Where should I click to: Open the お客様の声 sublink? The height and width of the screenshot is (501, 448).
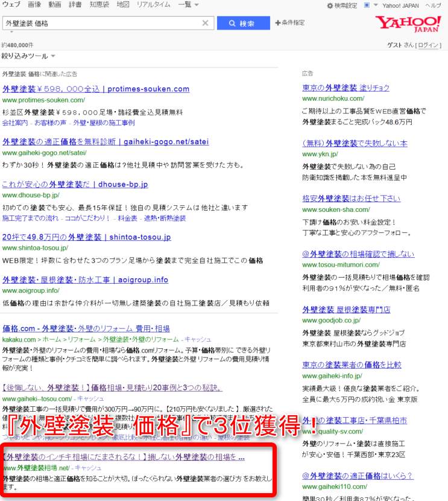(x=51, y=123)
